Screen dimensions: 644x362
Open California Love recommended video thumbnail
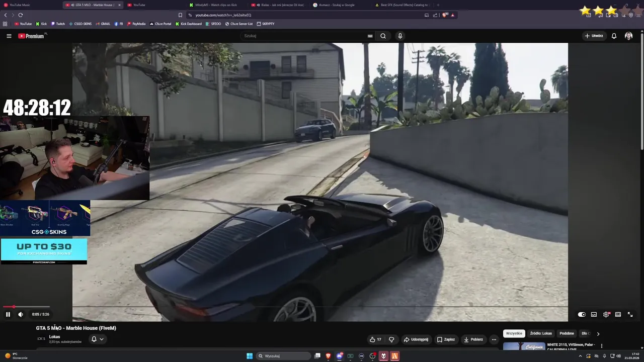coord(524,346)
